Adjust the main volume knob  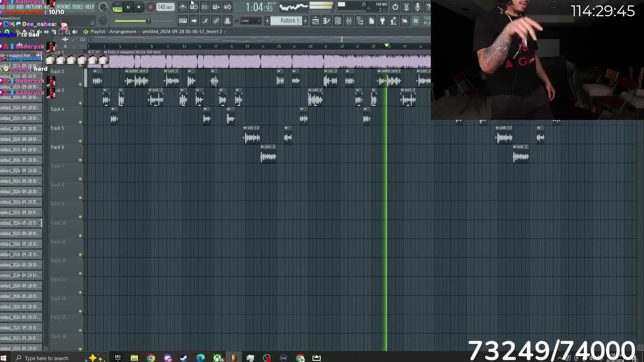click(103, 7)
